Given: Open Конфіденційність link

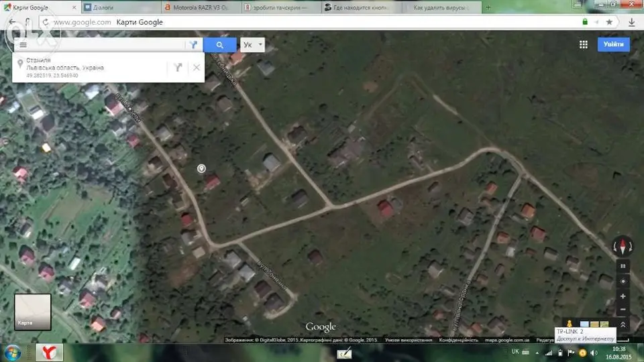Looking at the screenshot, I should (458, 340).
